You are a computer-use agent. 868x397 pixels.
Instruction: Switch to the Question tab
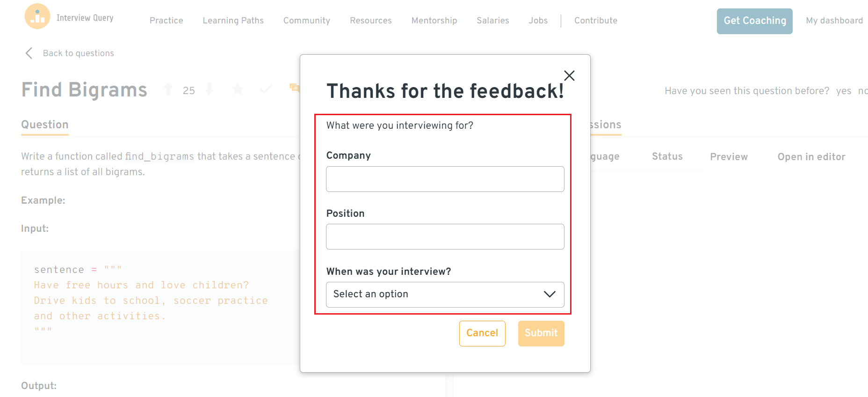[x=45, y=125]
